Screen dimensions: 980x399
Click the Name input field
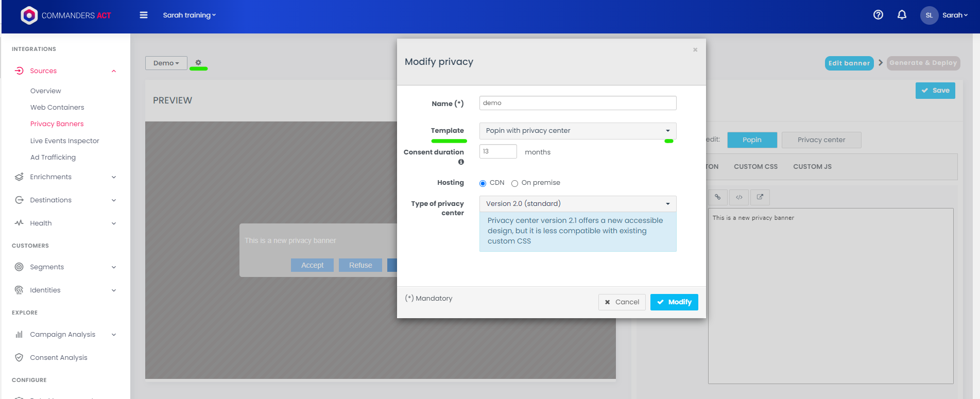(577, 103)
